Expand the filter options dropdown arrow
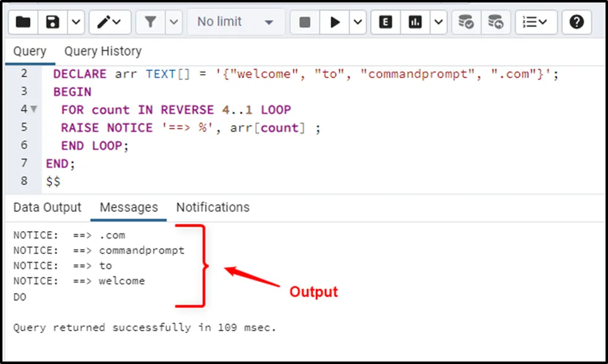This screenshot has height=364, width=608. tap(174, 22)
